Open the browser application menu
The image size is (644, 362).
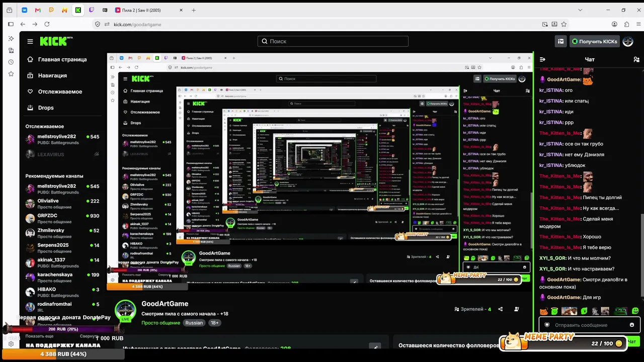[x=638, y=24]
